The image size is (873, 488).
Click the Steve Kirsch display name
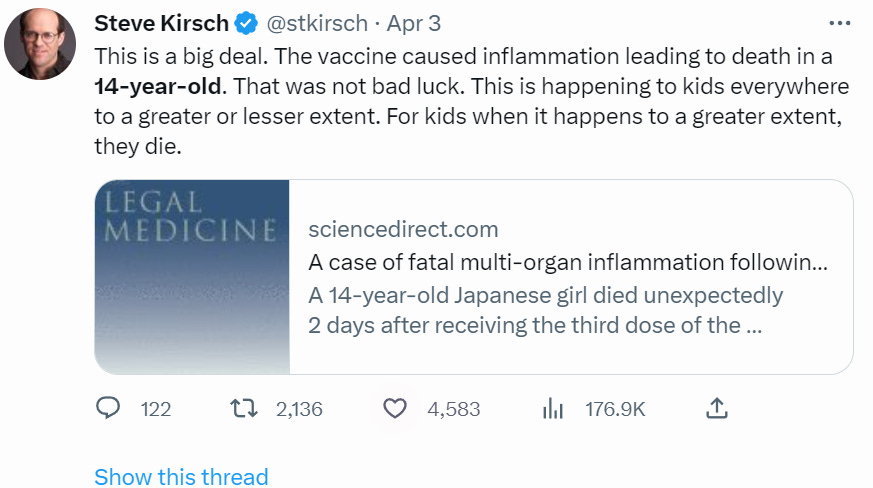pos(161,22)
